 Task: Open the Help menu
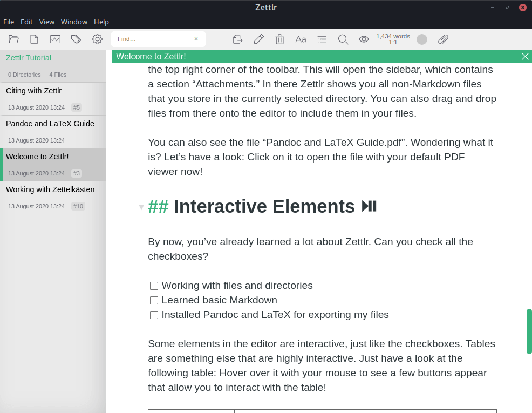click(101, 22)
